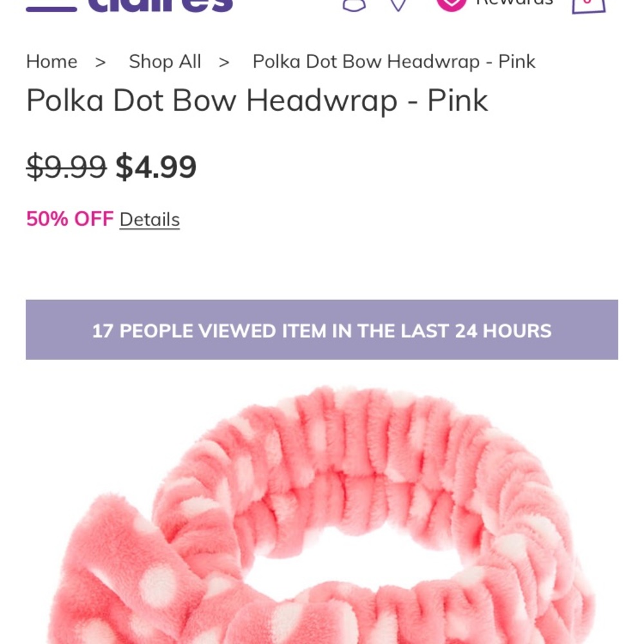Click the pink 50% OFF label
The image size is (644, 644).
[70, 219]
